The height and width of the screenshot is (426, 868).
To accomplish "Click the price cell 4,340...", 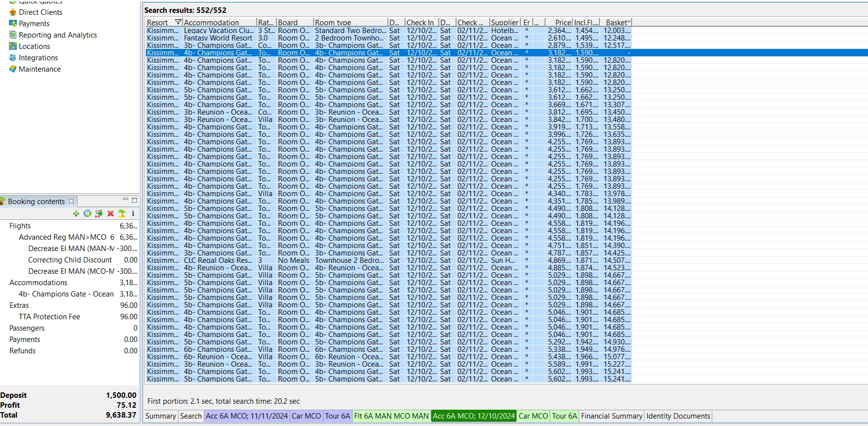I will pyautogui.click(x=559, y=194).
